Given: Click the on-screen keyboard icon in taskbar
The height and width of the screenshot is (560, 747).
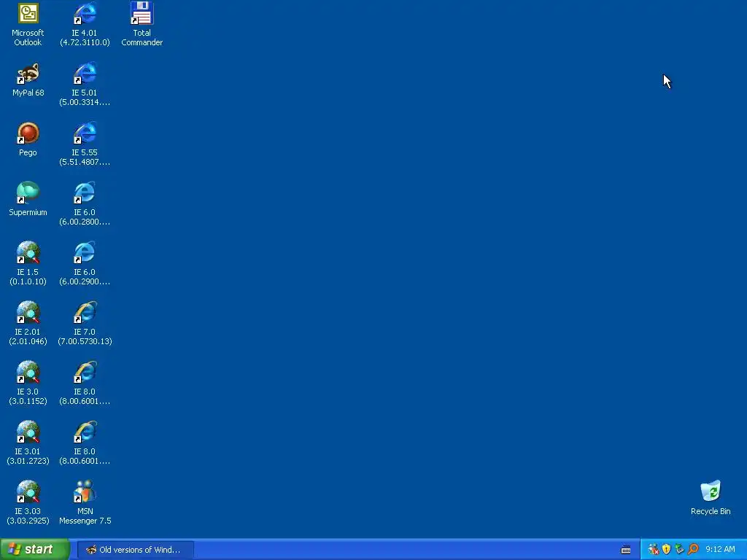Looking at the screenshot, I should pyautogui.click(x=626, y=550).
